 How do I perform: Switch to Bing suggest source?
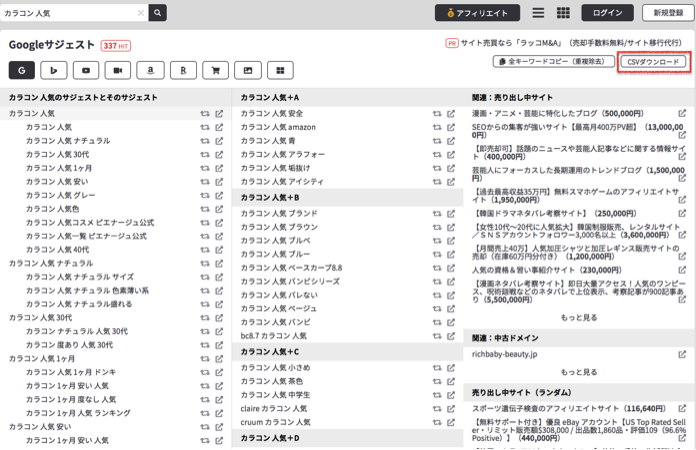[54, 70]
